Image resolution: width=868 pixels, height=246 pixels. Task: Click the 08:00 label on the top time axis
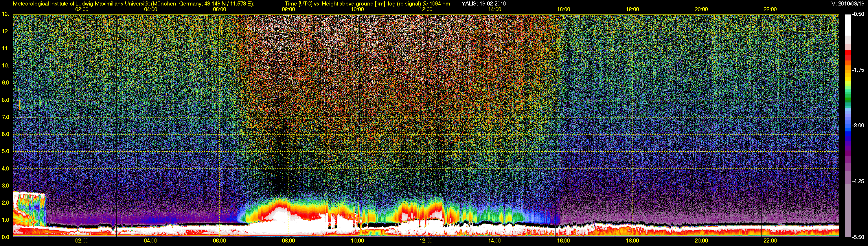288,10
